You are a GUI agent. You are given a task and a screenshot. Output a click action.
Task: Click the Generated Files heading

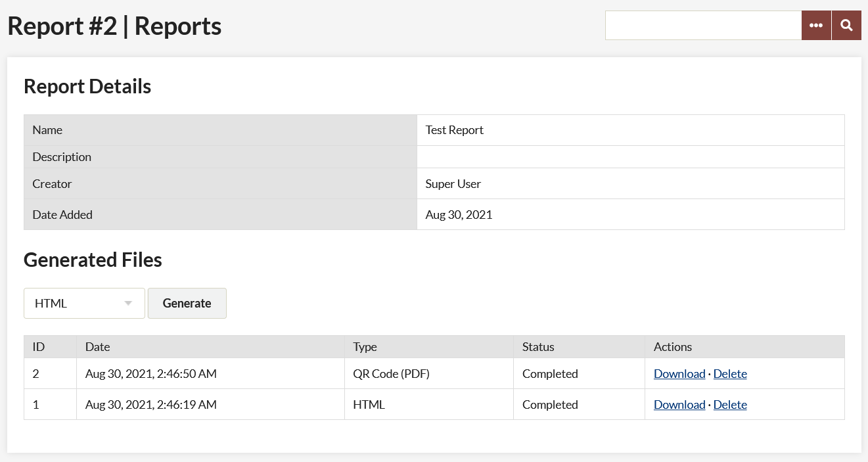tap(93, 260)
